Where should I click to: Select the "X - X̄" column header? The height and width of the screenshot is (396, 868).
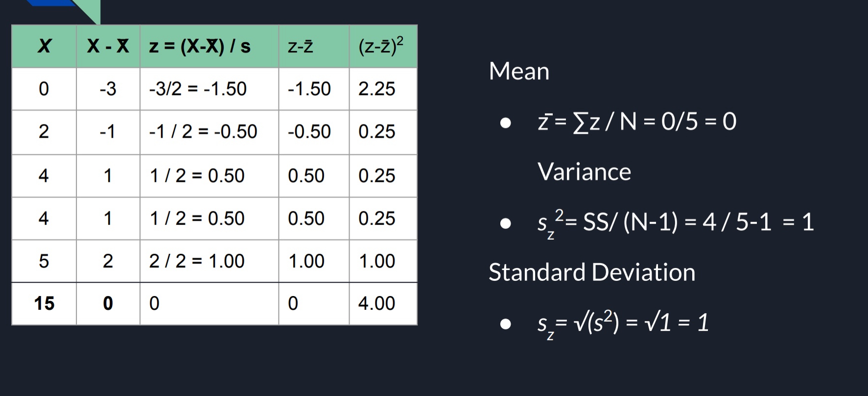pos(108,46)
